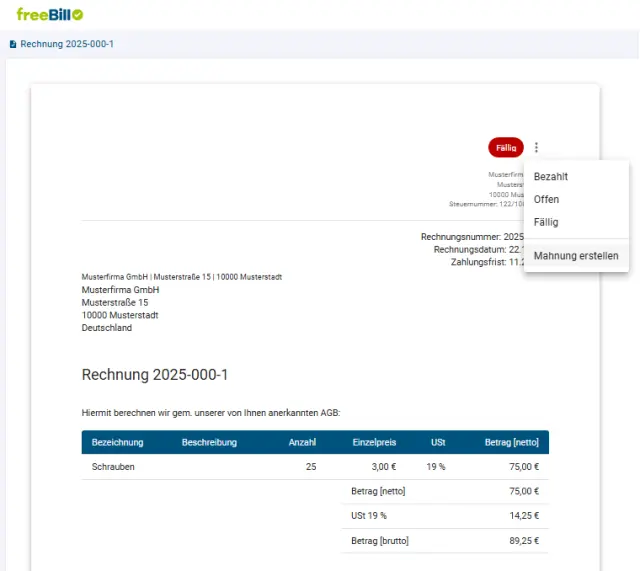Click the Rechnungsnummer line
Image resolution: width=640 pixels, height=571 pixels.
tap(472, 237)
